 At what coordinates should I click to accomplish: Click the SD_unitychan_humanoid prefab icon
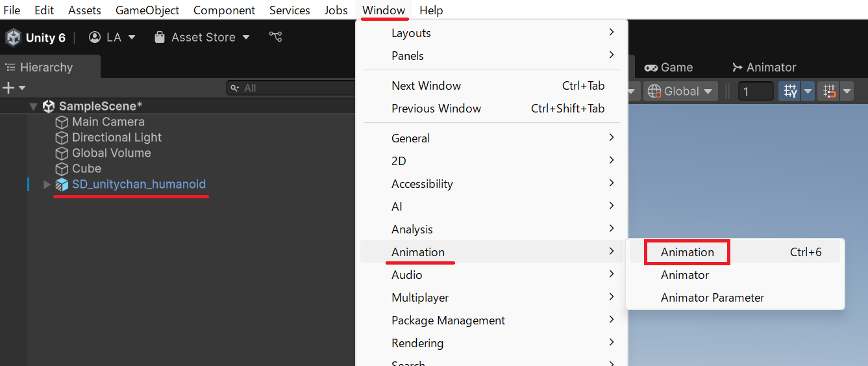(62, 185)
